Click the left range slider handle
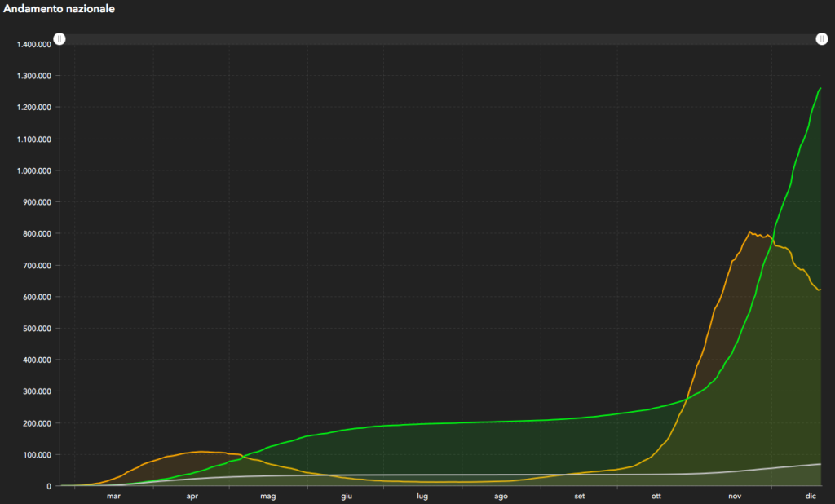Image resolution: width=835 pixels, height=504 pixels. [x=60, y=39]
